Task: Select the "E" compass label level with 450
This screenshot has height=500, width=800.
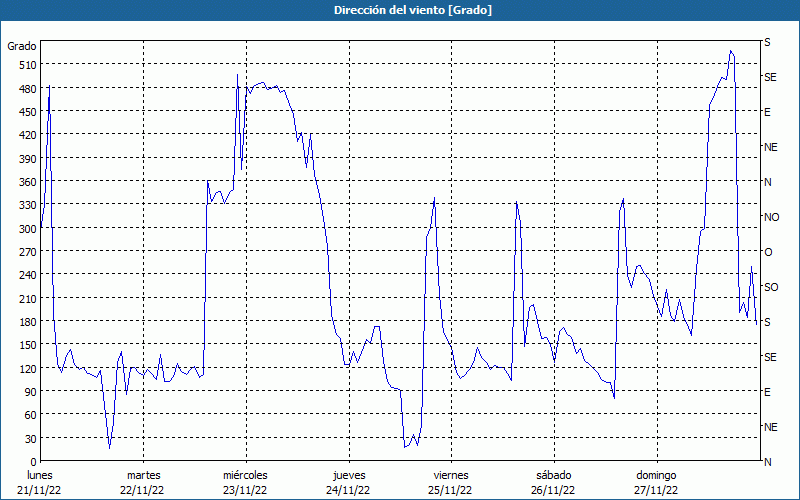Action: [767, 112]
